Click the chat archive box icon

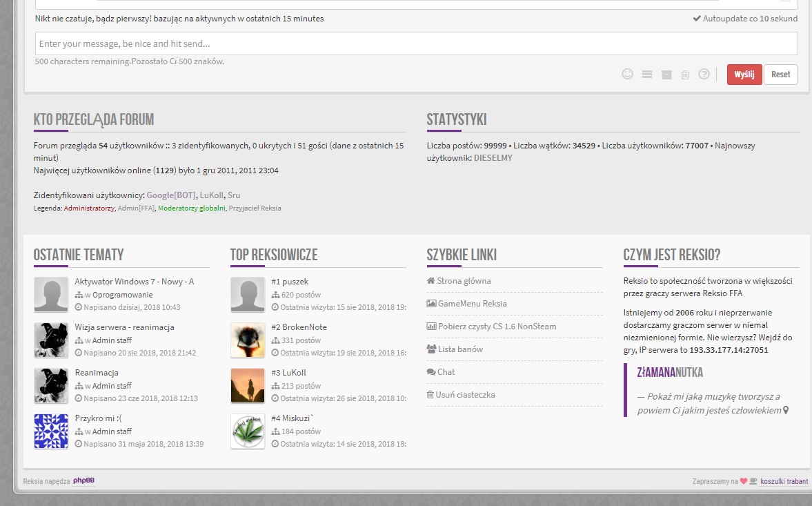[x=666, y=75]
